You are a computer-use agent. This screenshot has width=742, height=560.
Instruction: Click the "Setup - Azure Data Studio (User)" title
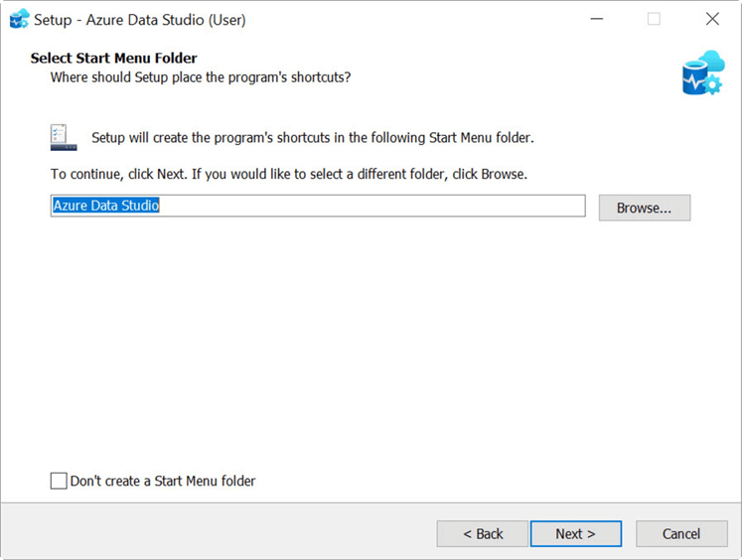click(140, 20)
